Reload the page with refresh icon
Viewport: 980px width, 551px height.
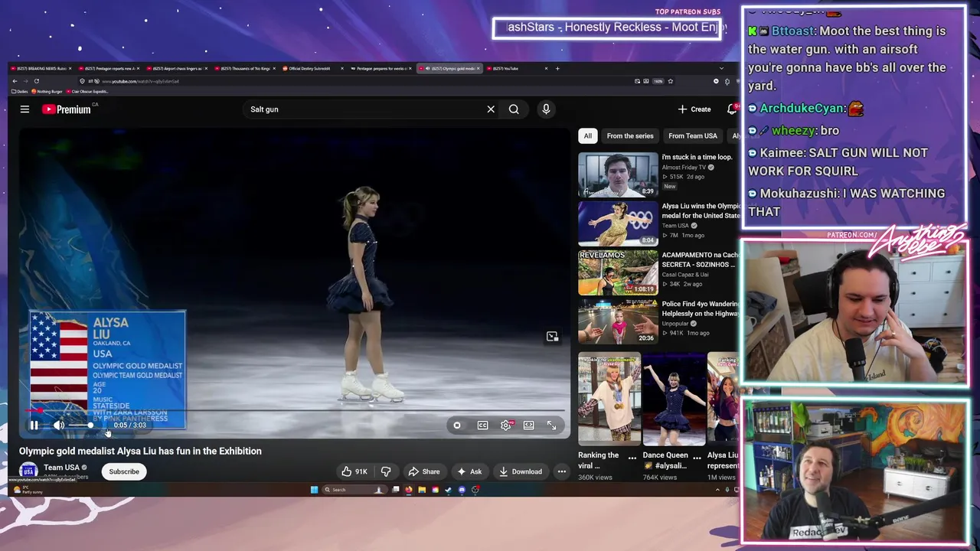pyautogui.click(x=36, y=81)
